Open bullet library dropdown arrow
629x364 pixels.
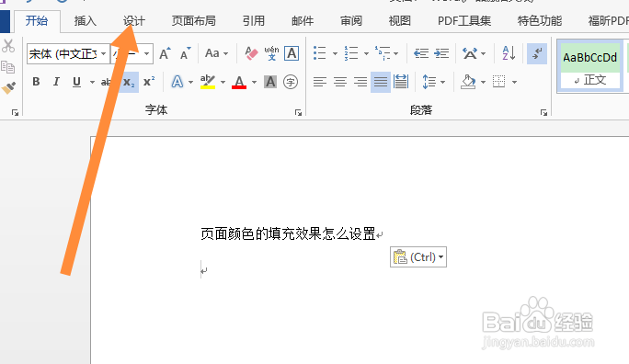click(x=335, y=53)
